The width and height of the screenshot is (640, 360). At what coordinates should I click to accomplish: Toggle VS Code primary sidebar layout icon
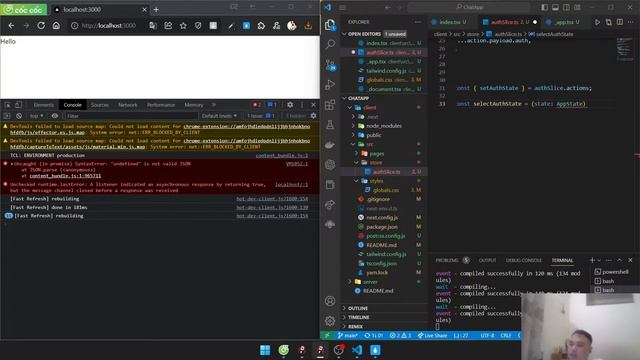click(x=544, y=7)
